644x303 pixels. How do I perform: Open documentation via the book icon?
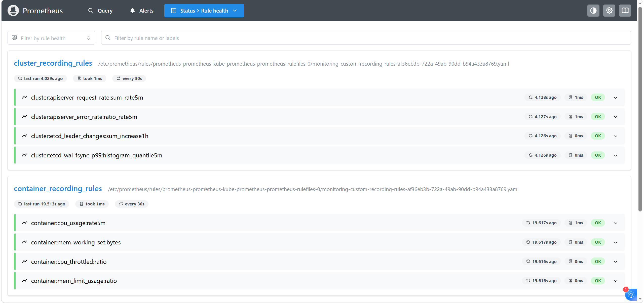coord(625,11)
